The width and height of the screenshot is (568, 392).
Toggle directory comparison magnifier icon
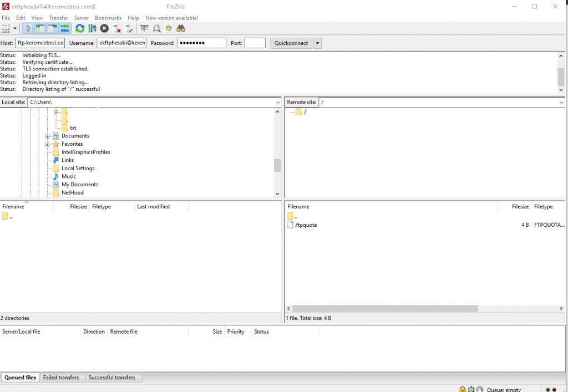point(156,29)
